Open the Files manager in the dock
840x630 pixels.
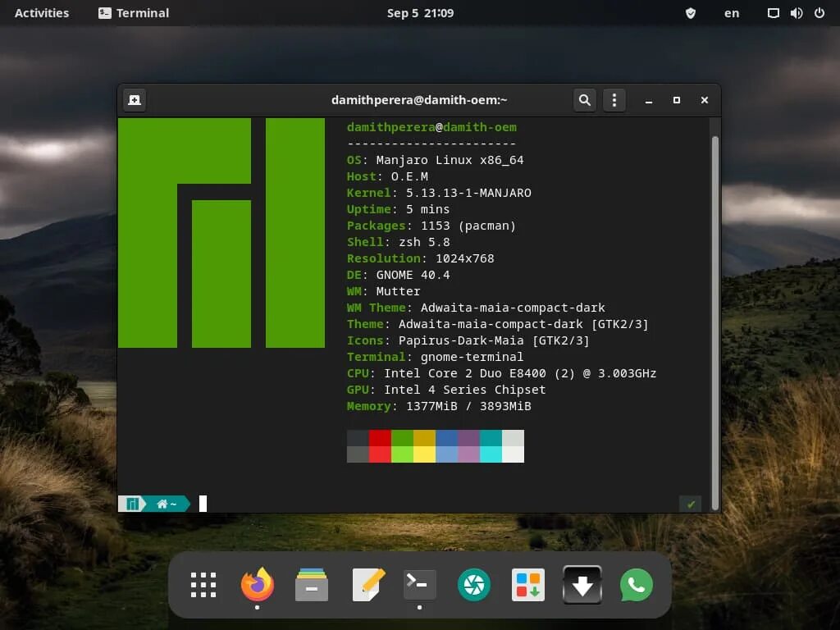point(312,584)
